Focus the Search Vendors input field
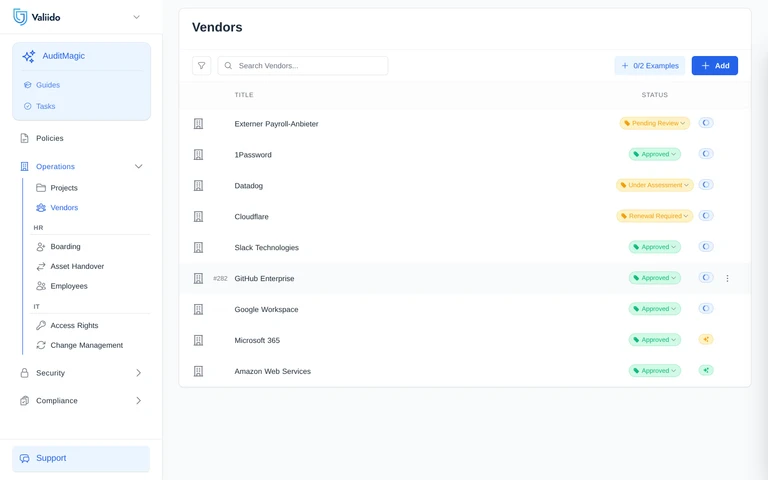 (303, 66)
